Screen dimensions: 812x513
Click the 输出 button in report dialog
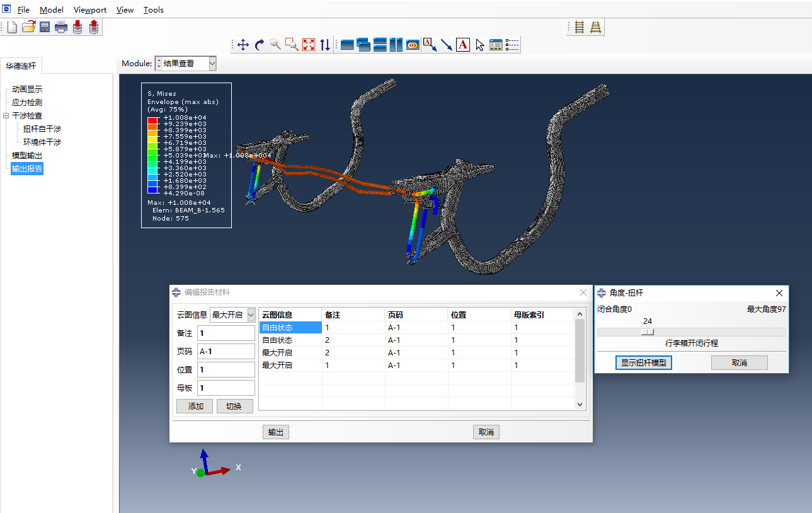click(275, 432)
